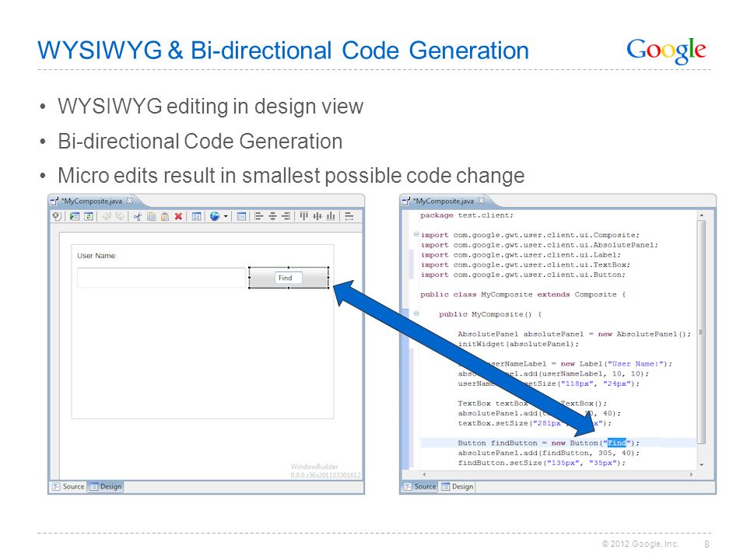Click the align vertical centers icon
Screen dimensions: 747x560
pyautogui.click(x=317, y=217)
